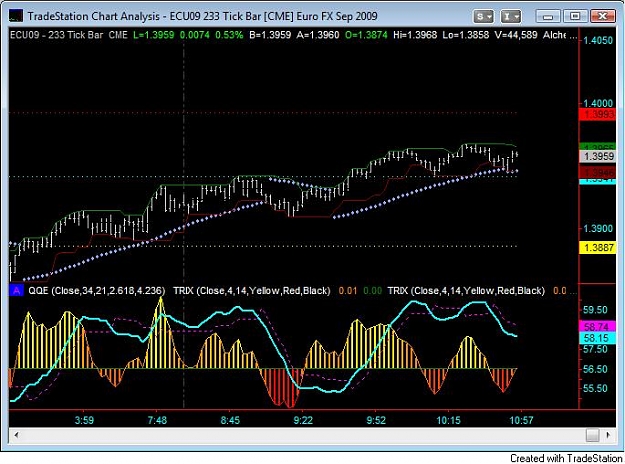The width and height of the screenshot is (625, 464).
Task: Click the 59.50 indicator axis label
Action: [595, 310]
